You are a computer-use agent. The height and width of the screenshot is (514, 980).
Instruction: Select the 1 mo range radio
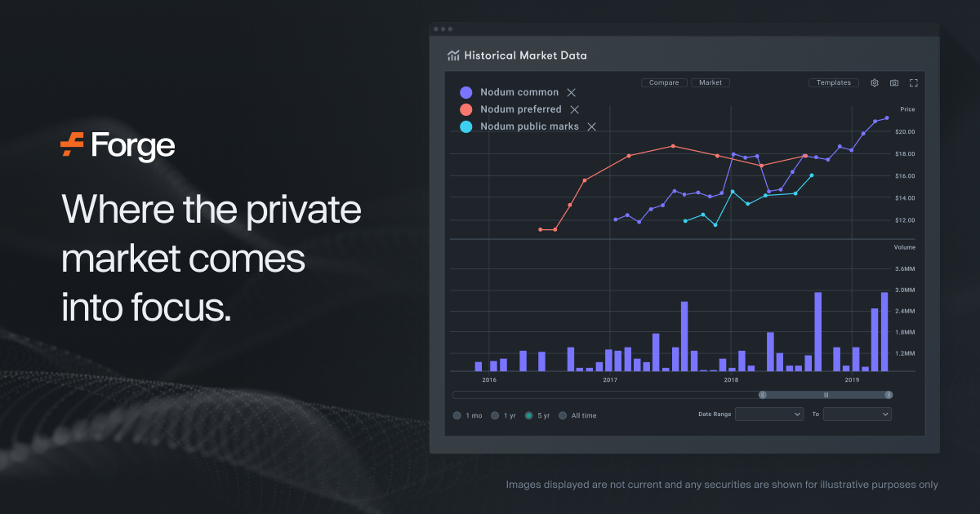pos(457,415)
